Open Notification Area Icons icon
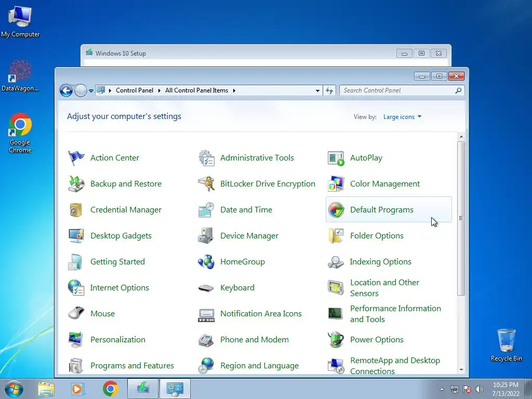 click(206, 315)
